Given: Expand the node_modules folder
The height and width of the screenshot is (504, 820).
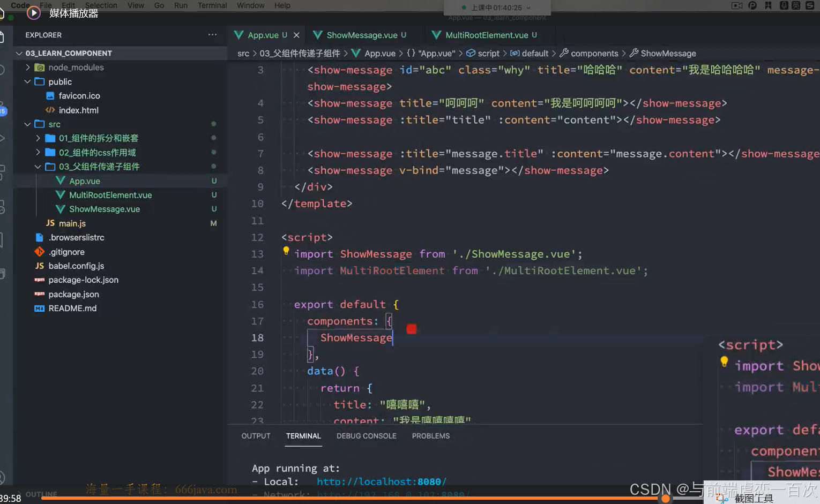Looking at the screenshot, I should [28, 67].
